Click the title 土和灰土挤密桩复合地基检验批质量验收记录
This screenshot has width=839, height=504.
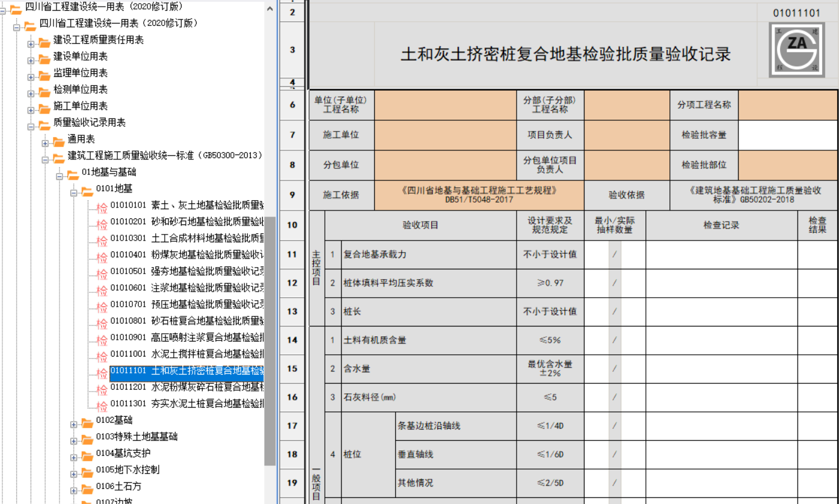tap(565, 55)
